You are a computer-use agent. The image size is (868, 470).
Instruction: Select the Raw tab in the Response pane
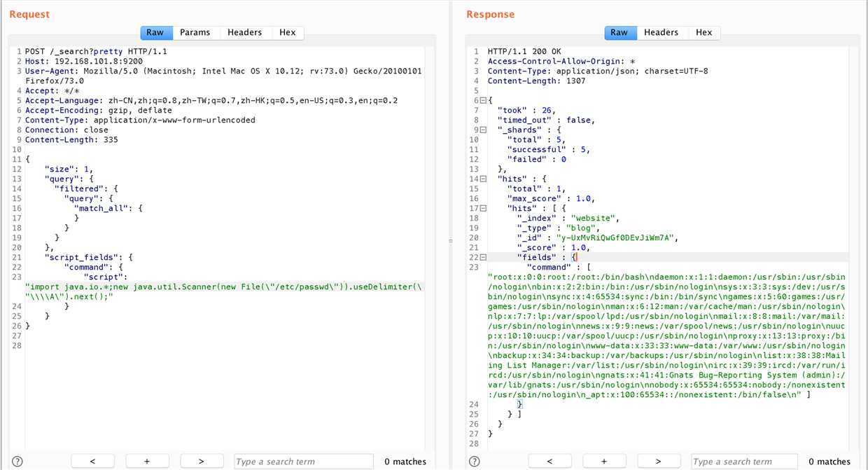tap(619, 32)
